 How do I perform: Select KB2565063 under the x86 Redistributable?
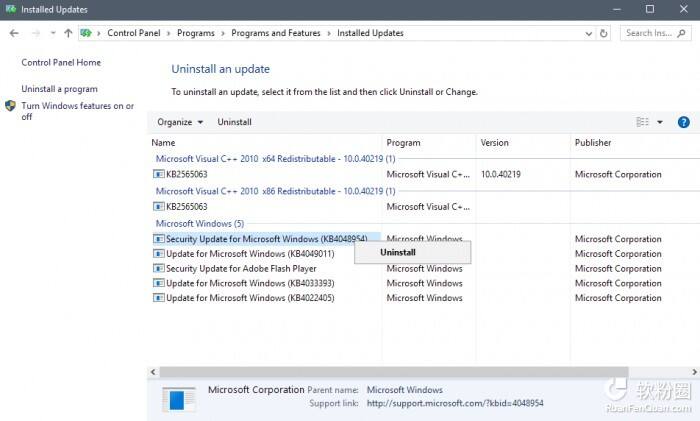[x=187, y=207]
